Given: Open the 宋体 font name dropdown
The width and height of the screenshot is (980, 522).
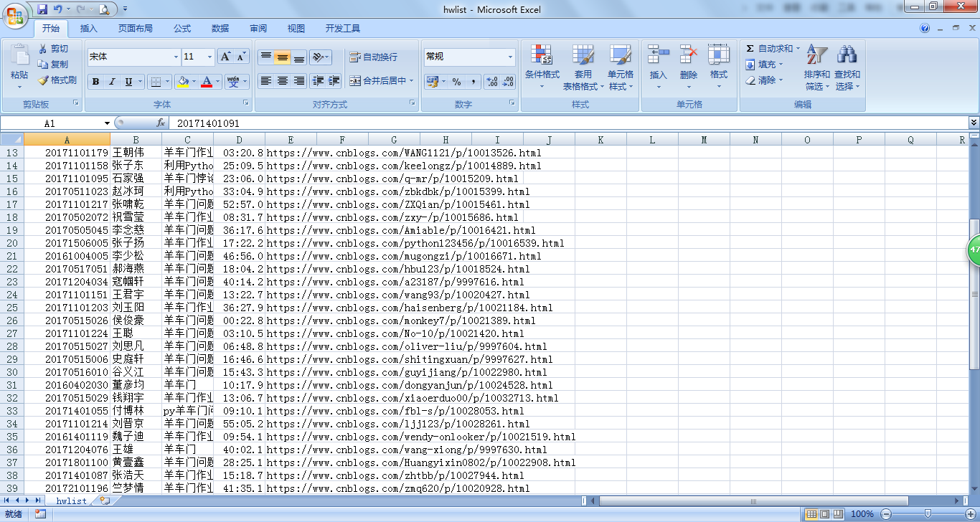Looking at the screenshot, I should coord(176,57).
